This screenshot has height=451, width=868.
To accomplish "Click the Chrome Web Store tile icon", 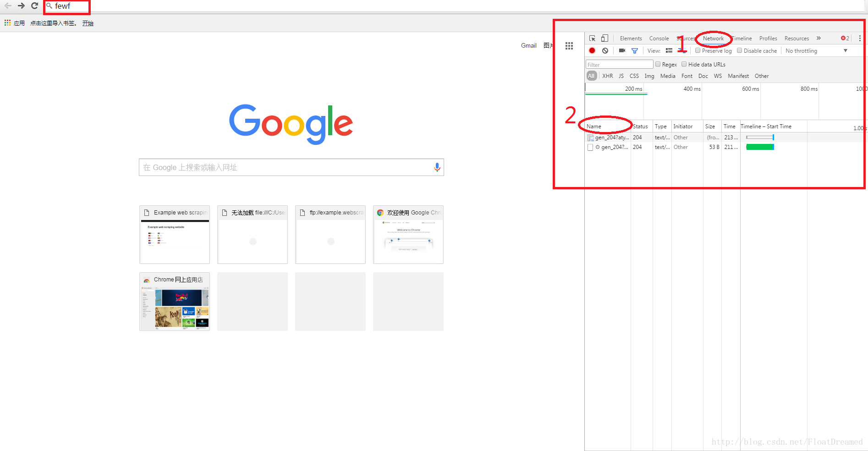I will (x=147, y=280).
